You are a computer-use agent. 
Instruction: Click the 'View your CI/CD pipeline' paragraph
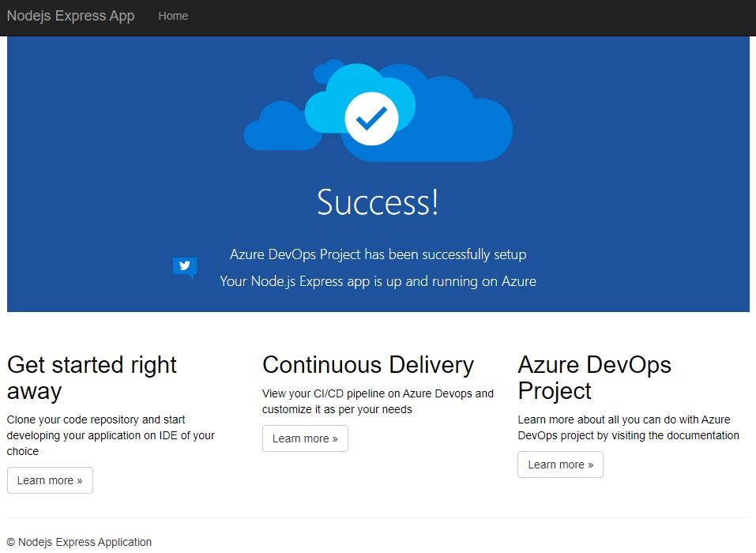tap(378, 401)
